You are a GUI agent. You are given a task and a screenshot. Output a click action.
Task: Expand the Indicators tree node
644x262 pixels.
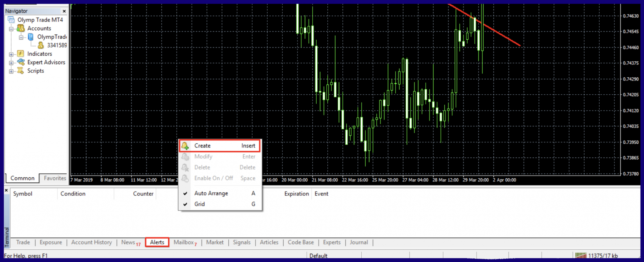pos(11,54)
